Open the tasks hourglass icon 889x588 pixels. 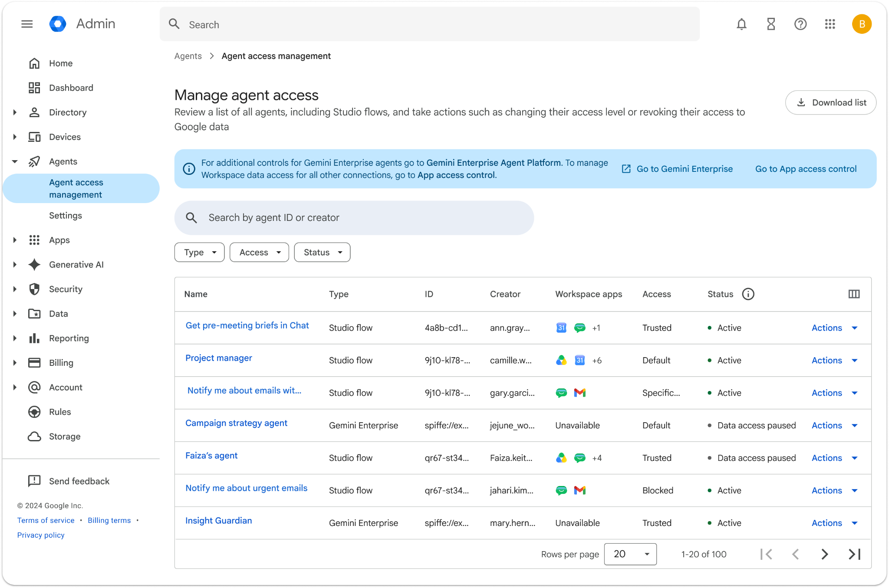pos(771,24)
